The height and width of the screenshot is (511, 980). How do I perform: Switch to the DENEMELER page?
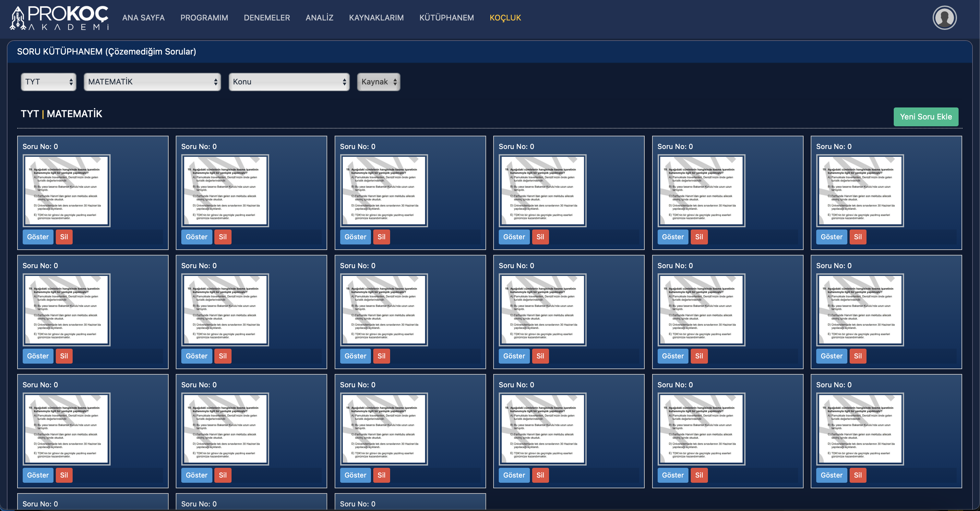[267, 18]
